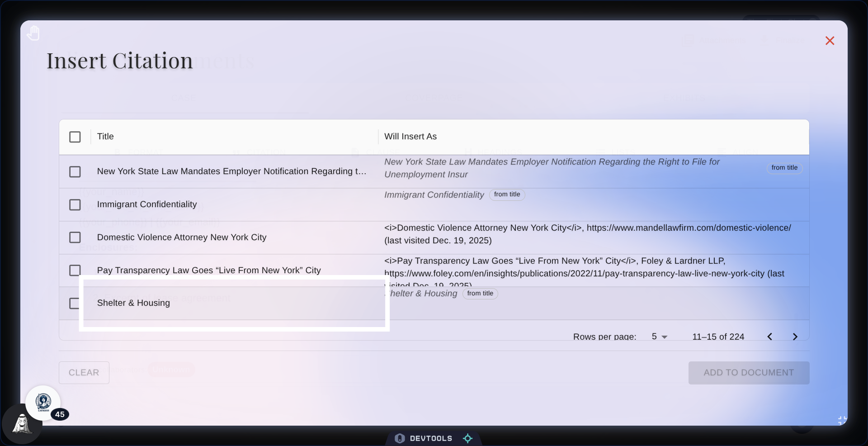Screen dimensions: 868x446
Task: Select the Domestic Violence Attorney New York City checkbox
Action: click(75, 237)
